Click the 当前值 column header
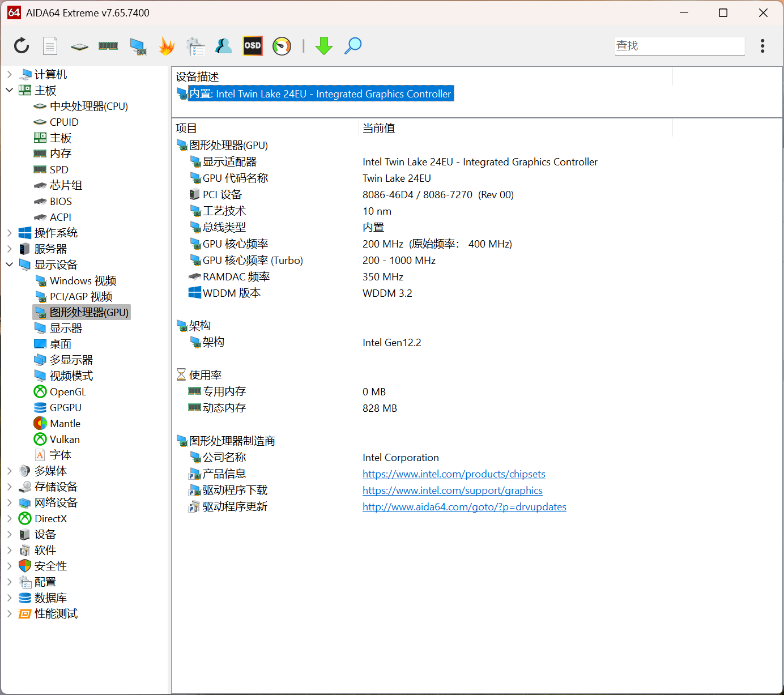The image size is (784, 695). (x=379, y=129)
